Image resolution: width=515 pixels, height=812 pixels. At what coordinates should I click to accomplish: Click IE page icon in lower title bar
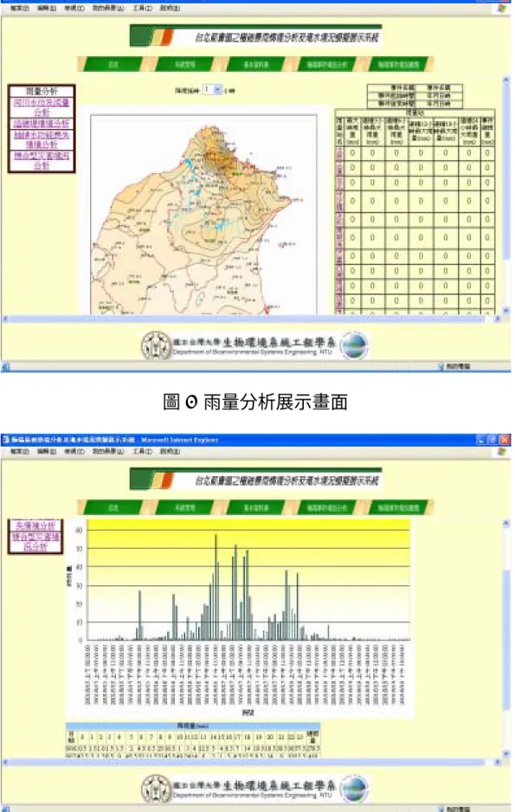[6, 440]
